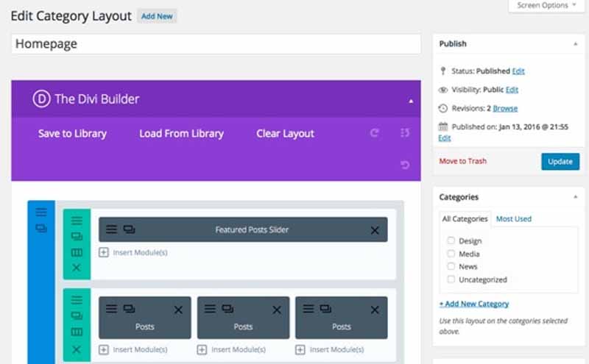Click the first Posts module label
This screenshot has width=589, height=364.
(144, 326)
